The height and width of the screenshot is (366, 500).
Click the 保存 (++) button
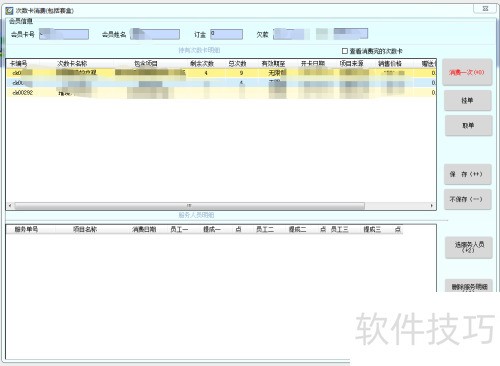468,174
